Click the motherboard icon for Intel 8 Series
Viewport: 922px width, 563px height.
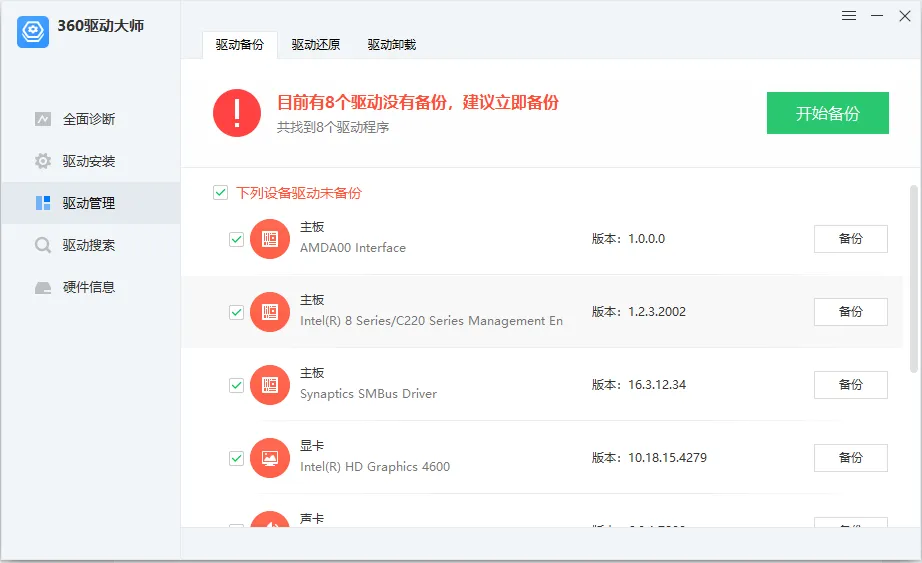coord(270,312)
